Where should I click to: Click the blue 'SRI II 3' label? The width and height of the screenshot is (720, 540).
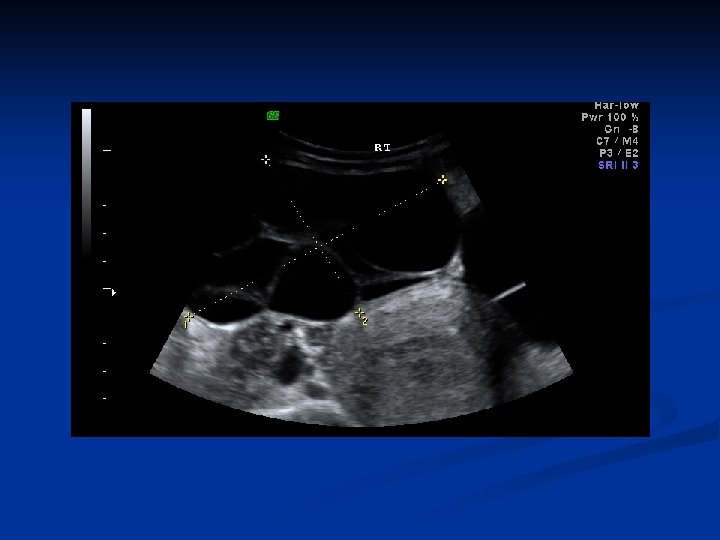tap(618, 165)
